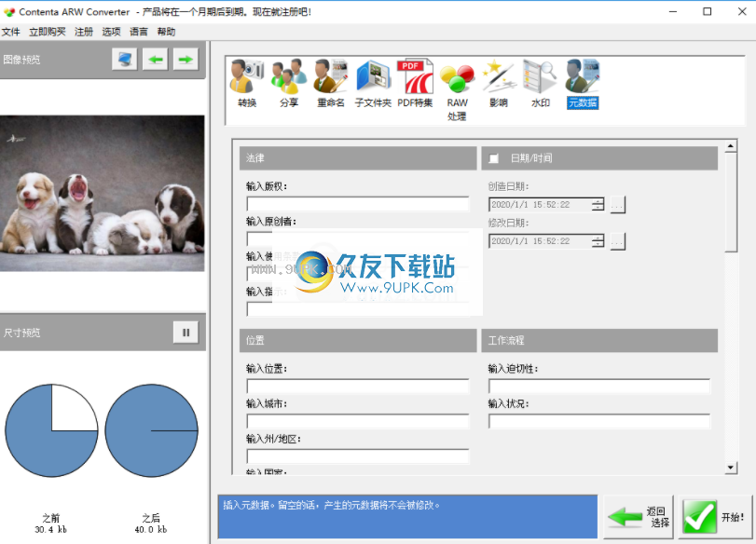Image resolution: width=756 pixels, height=544 pixels.
Task: Open date picker button beside 修改日期
Action: [618, 241]
